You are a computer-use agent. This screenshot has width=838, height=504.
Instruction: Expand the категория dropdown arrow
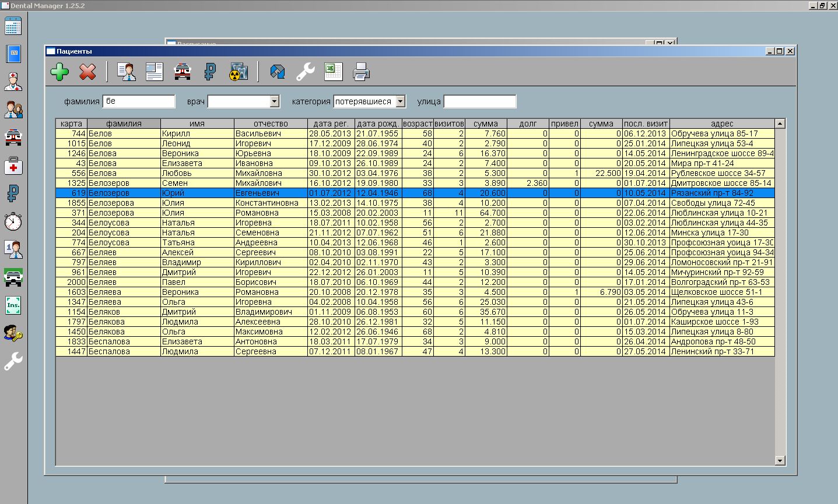point(400,101)
